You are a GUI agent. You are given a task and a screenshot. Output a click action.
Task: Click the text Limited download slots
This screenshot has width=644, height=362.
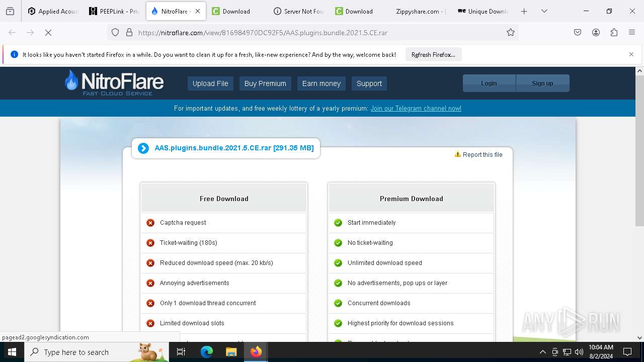[192, 323]
